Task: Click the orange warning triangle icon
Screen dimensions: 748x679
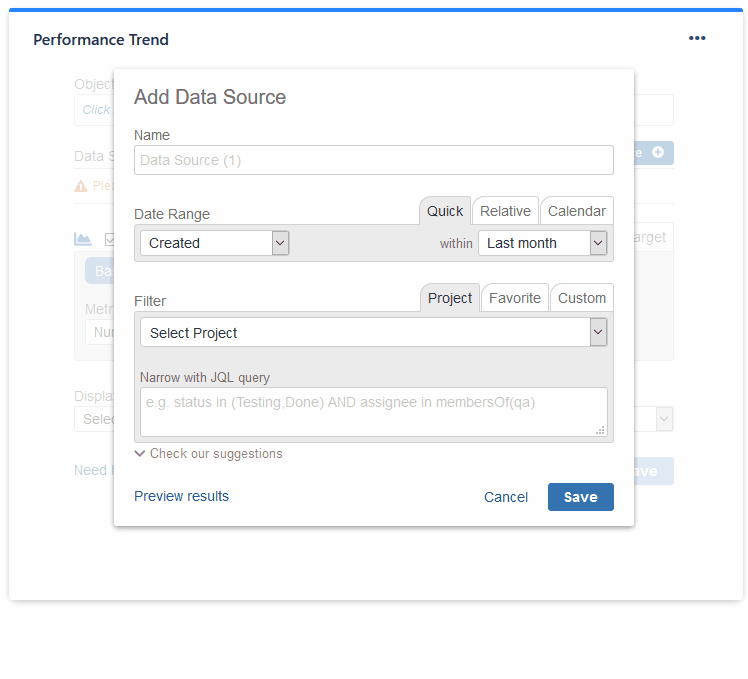Action: (81, 186)
